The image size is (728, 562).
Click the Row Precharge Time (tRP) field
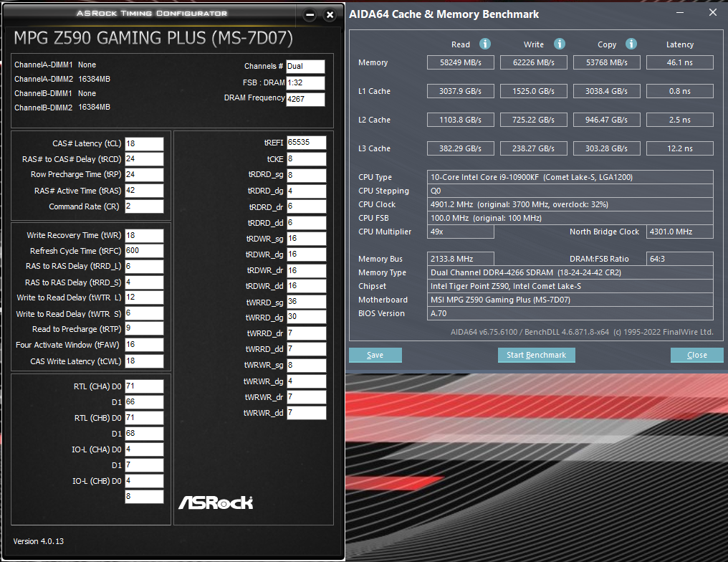pos(145,175)
